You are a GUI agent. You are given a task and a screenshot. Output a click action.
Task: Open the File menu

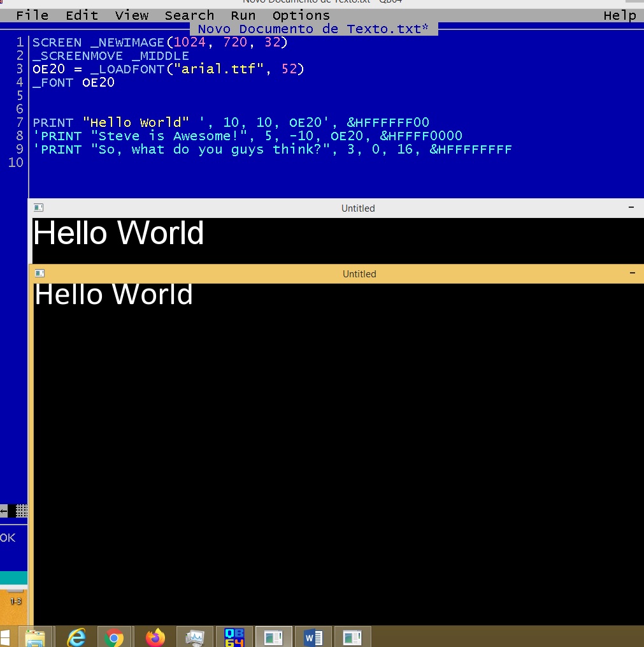32,15
